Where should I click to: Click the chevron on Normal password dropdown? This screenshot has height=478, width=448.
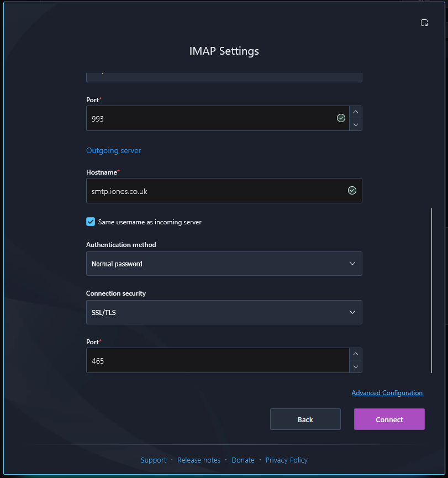tap(352, 264)
